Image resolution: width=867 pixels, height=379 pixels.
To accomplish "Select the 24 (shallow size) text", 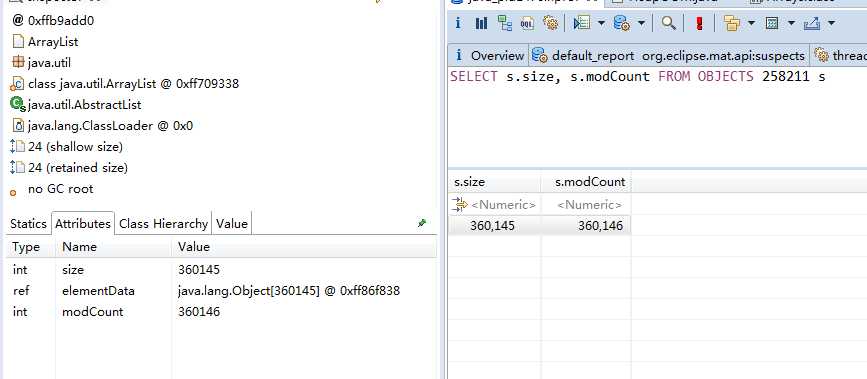I will pyautogui.click(x=75, y=147).
